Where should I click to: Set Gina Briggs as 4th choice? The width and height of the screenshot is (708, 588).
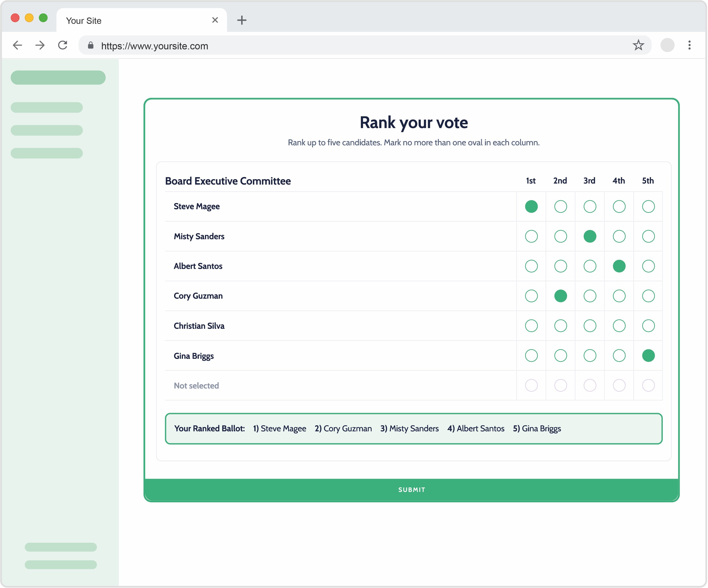619,356
